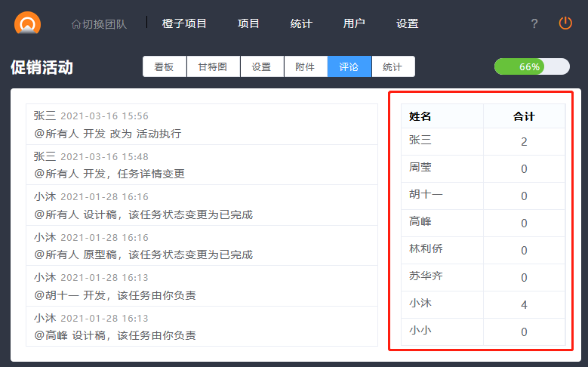Switch to the 甘特图 tab
Viewport: 588px width, 367px height.
[x=213, y=66]
